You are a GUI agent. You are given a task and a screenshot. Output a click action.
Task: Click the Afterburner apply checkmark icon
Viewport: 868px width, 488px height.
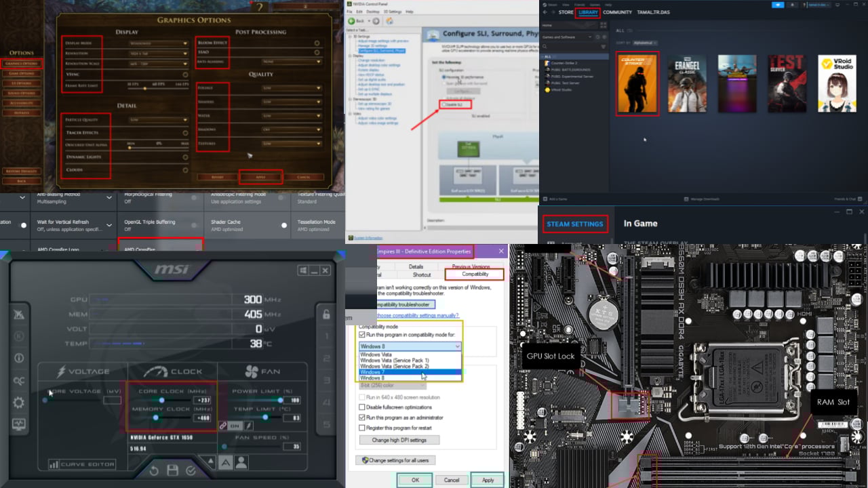tap(191, 470)
